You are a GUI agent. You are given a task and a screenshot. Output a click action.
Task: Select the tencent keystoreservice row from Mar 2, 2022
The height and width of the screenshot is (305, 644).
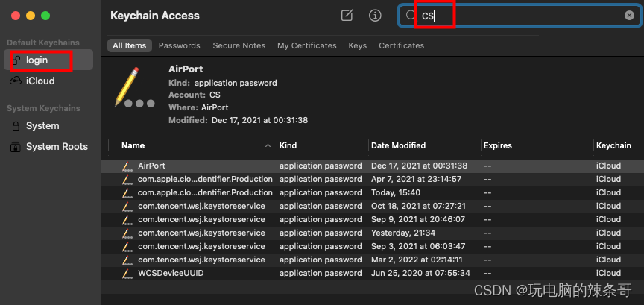372,260
